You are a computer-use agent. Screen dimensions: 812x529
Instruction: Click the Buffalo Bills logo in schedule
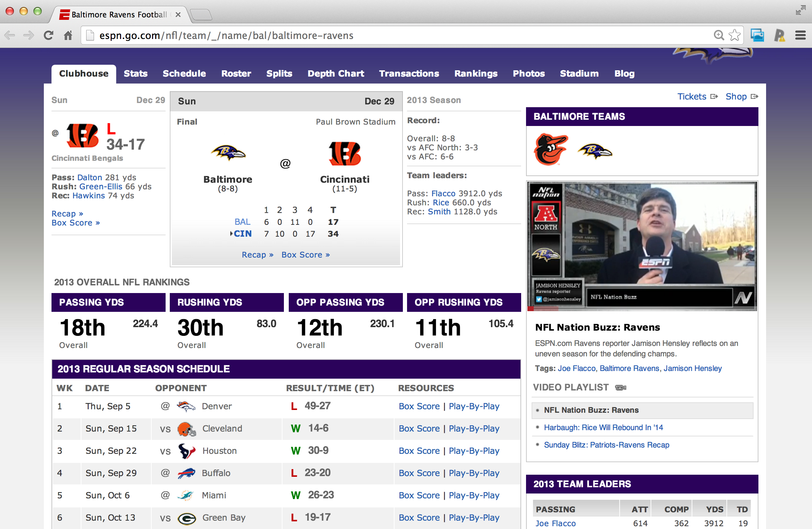[x=186, y=473]
